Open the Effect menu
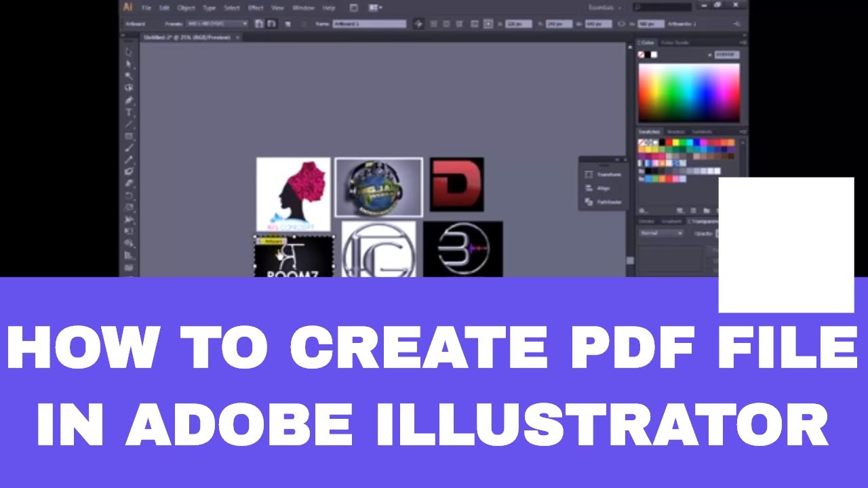868x488 pixels. pos(256,8)
